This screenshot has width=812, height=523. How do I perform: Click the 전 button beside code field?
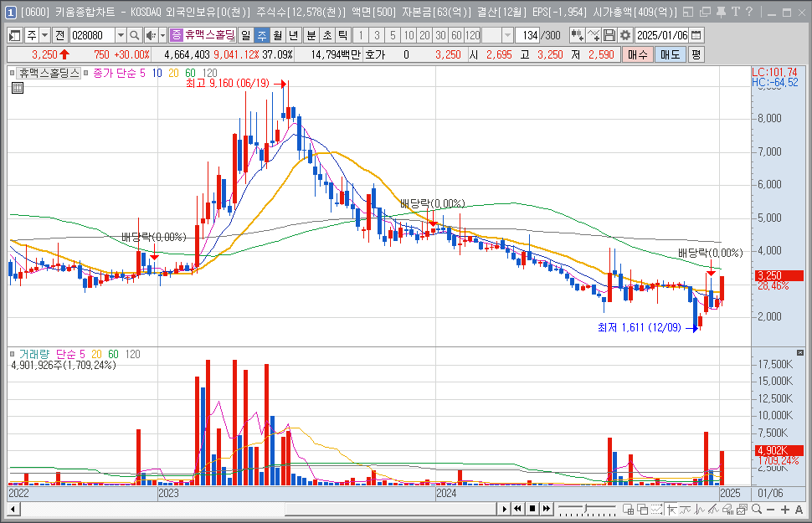click(x=60, y=35)
